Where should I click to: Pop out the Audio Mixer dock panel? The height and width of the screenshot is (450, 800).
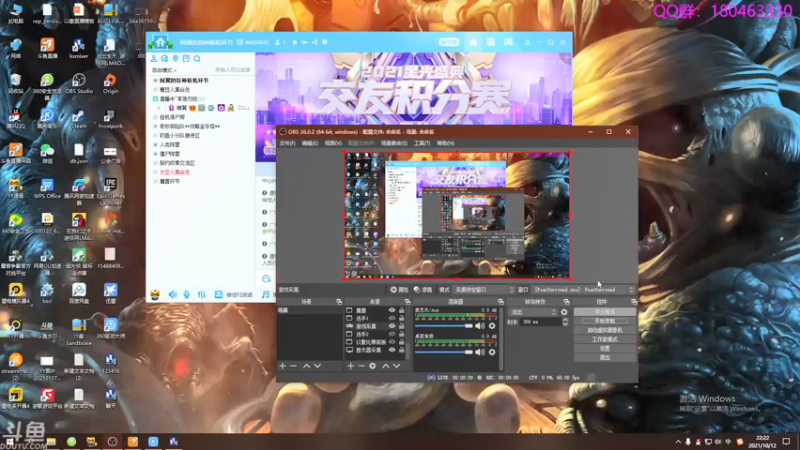[501, 302]
